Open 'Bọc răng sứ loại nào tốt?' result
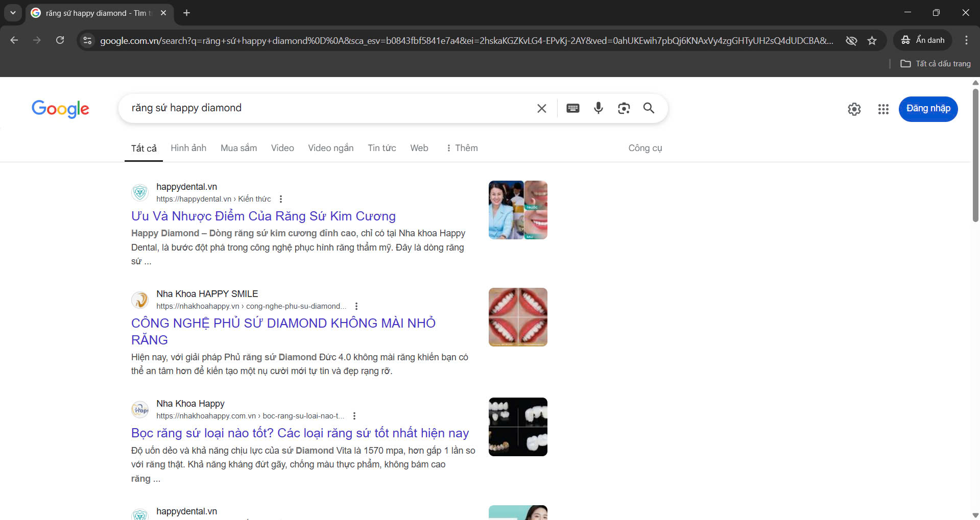This screenshot has height=520, width=980. tap(300, 433)
